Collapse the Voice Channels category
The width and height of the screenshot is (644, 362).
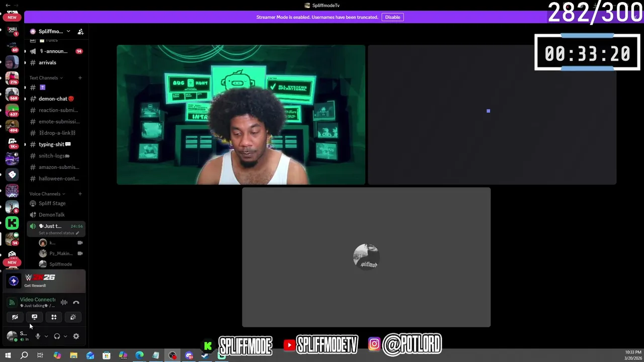tap(47, 194)
